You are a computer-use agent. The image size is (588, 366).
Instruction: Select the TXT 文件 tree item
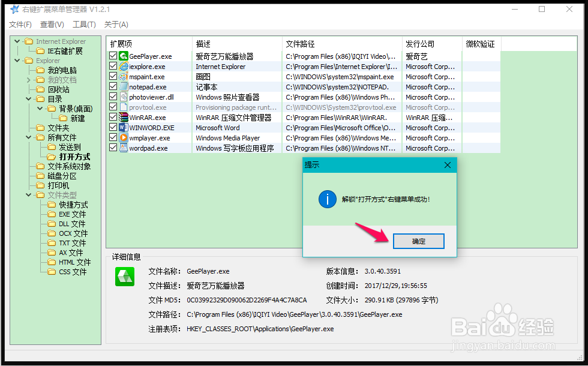[x=73, y=243]
